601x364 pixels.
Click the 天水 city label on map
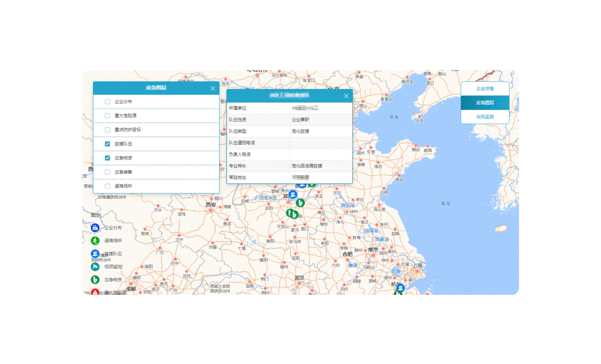tap(158, 210)
